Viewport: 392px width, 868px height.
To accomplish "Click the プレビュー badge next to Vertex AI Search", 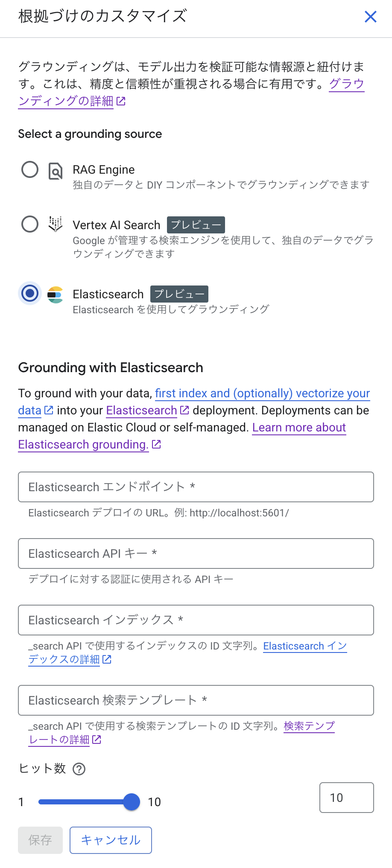I will tap(196, 225).
